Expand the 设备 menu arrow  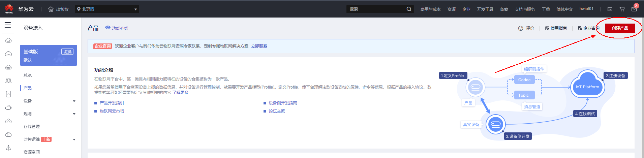pos(74,101)
